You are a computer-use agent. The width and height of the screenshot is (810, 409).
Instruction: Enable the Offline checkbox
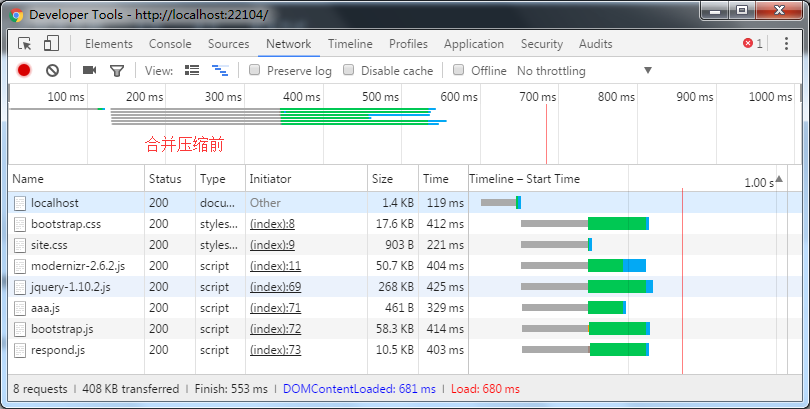coord(458,70)
